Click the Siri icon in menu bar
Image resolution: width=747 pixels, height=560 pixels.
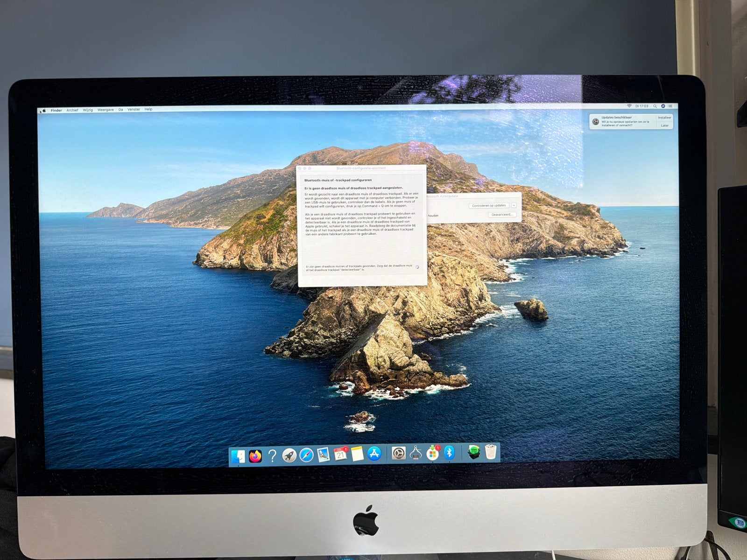[663, 106]
